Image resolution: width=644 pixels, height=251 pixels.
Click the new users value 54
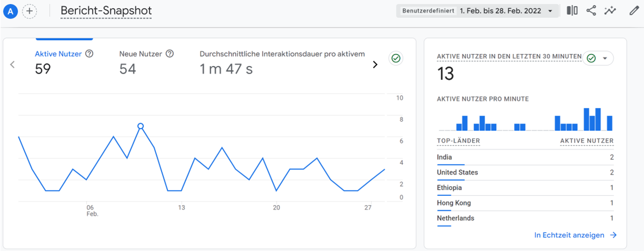point(128,69)
